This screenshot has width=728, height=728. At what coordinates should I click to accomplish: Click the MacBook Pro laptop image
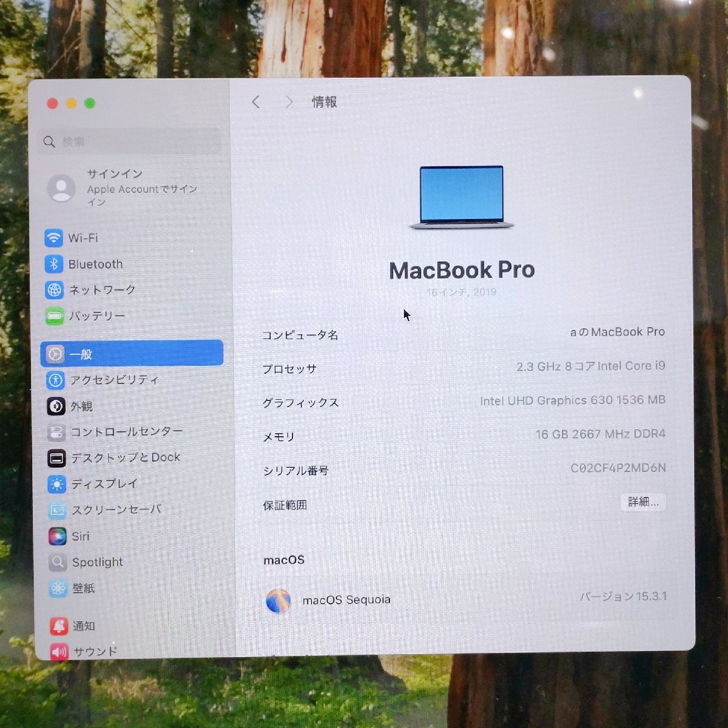pos(461,198)
